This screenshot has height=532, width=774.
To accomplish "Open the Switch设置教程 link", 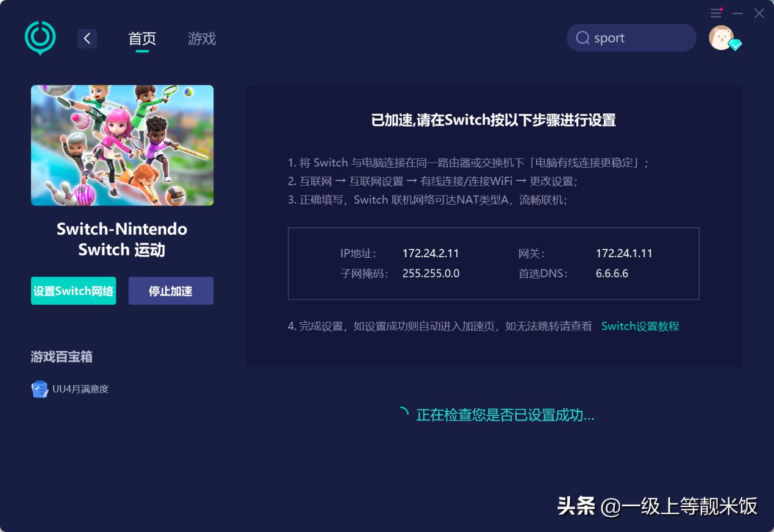I will 640,326.
